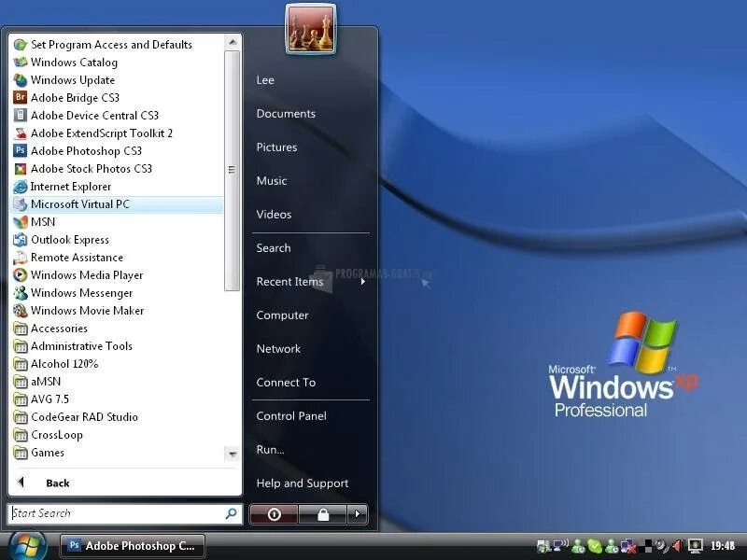
Task: Click the clock showing 19:48
Action: (723, 546)
